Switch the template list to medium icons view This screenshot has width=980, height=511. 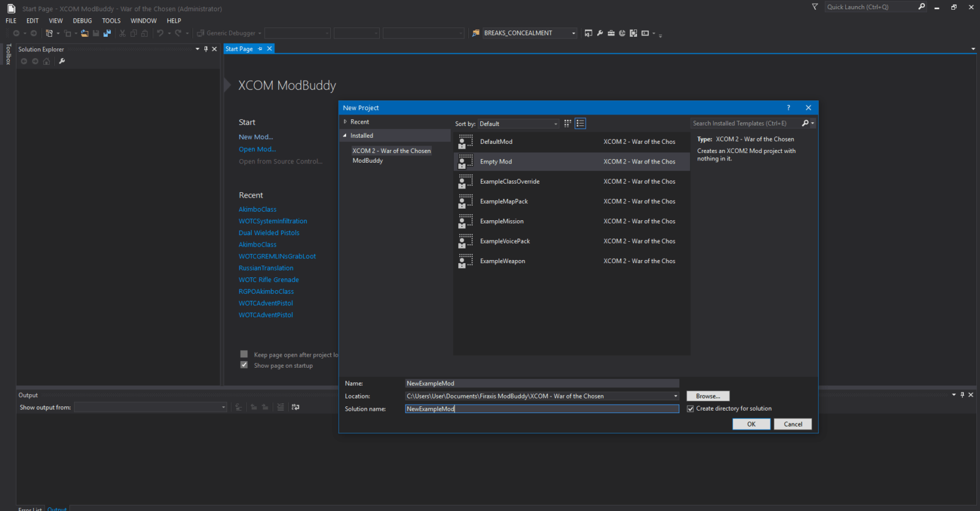coord(581,124)
